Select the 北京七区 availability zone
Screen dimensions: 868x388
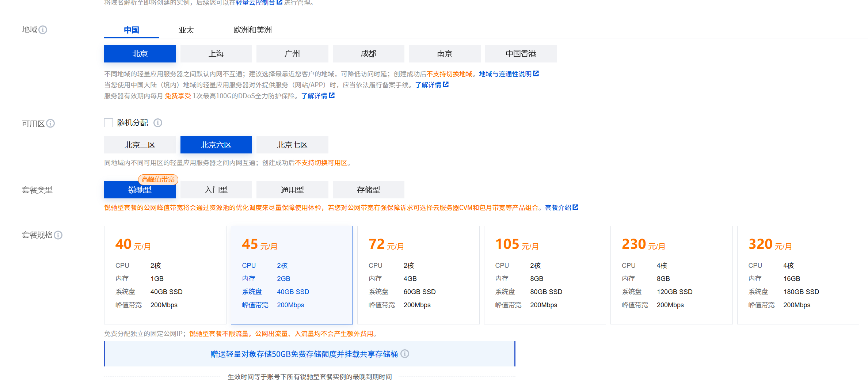292,145
